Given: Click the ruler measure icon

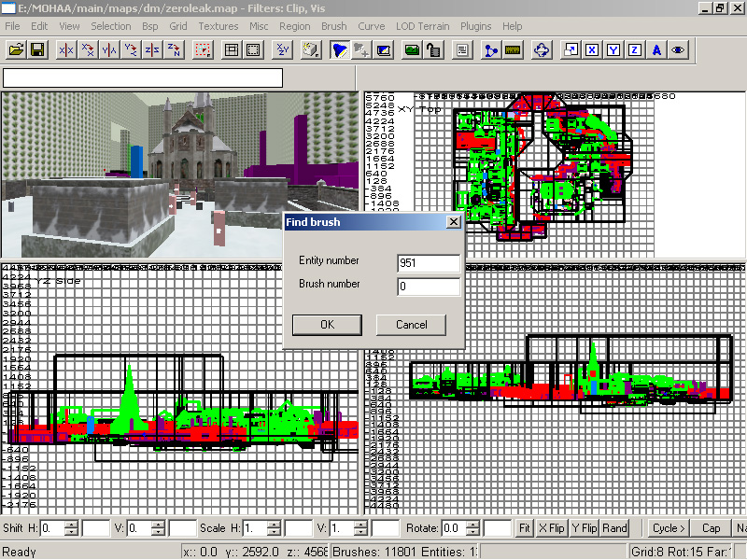Looking at the screenshot, I should (513, 49).
